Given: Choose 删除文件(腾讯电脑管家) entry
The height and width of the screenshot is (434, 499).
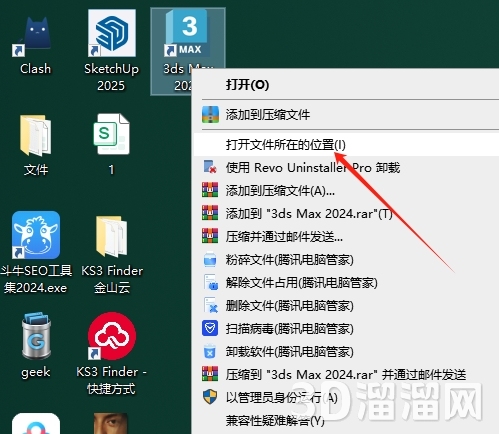Looking at the screenshot, I should [346, 306].
